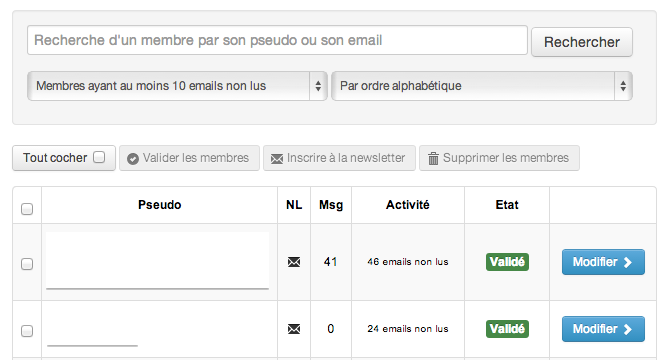Image resolution: width=666 pixels, height=360 pixels.
Task: Click the chevron arrow on second Modifier button
Action: pyautogui.click(x=628, y=329)
